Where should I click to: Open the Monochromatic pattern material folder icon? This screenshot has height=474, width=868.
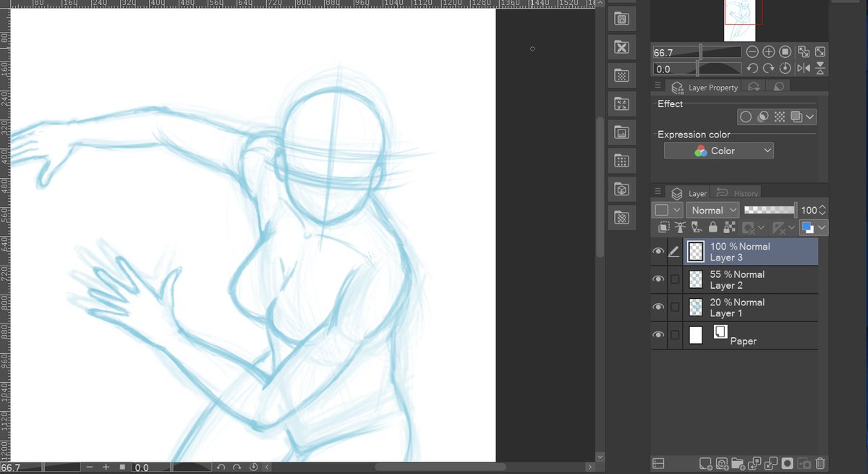(x=621, y=75)
